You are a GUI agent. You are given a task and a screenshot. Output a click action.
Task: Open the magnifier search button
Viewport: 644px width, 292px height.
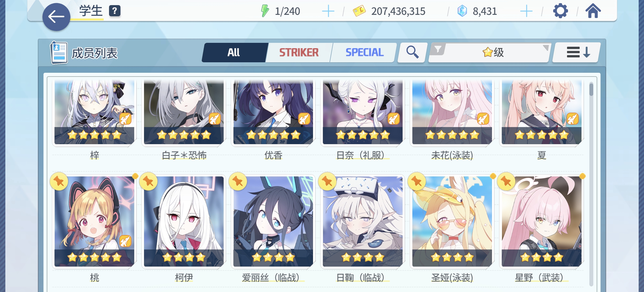(412, 52)
